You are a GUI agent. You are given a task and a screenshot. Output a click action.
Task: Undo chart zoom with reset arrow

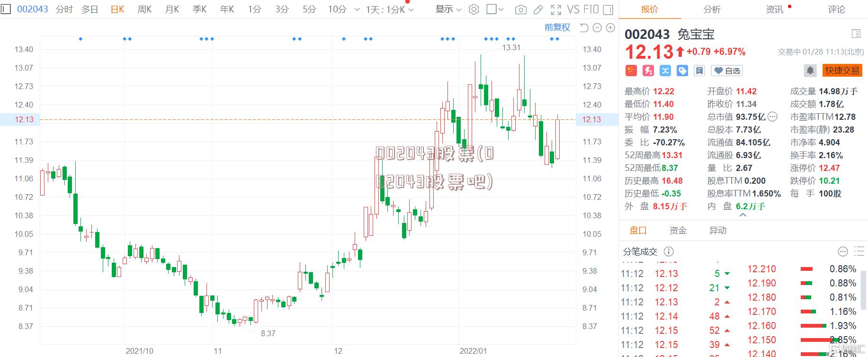(583, 28)
